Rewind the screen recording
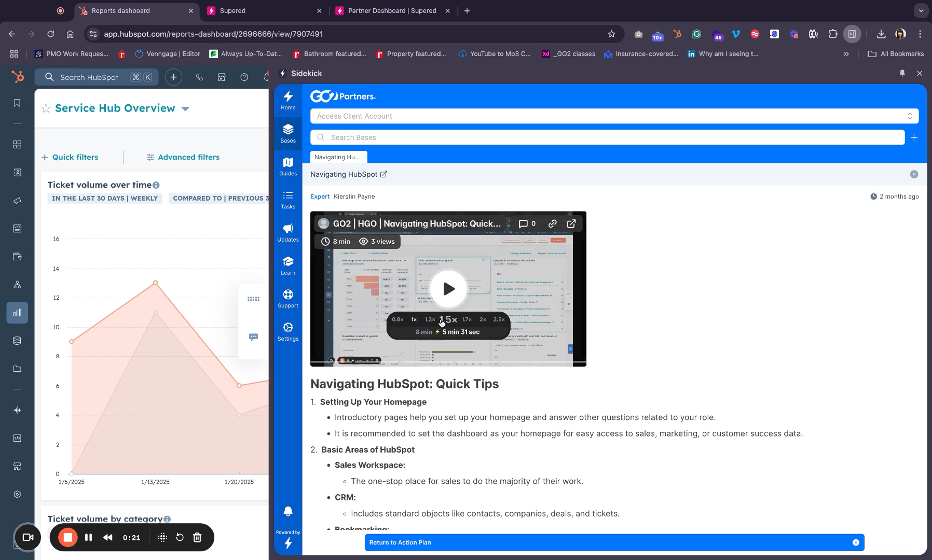This screenshot has width=932, height=560. pos(107,537)
